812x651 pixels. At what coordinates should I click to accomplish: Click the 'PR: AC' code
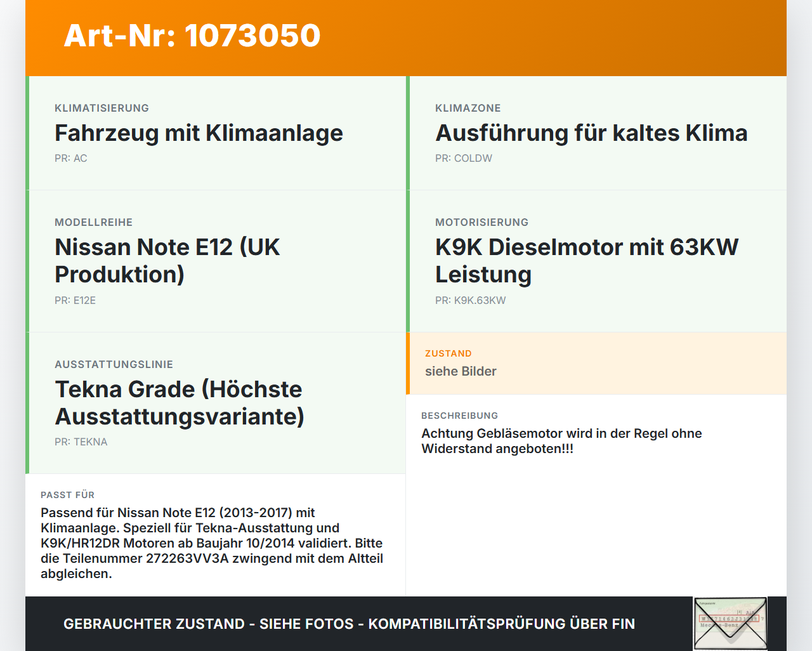[70, 159]
